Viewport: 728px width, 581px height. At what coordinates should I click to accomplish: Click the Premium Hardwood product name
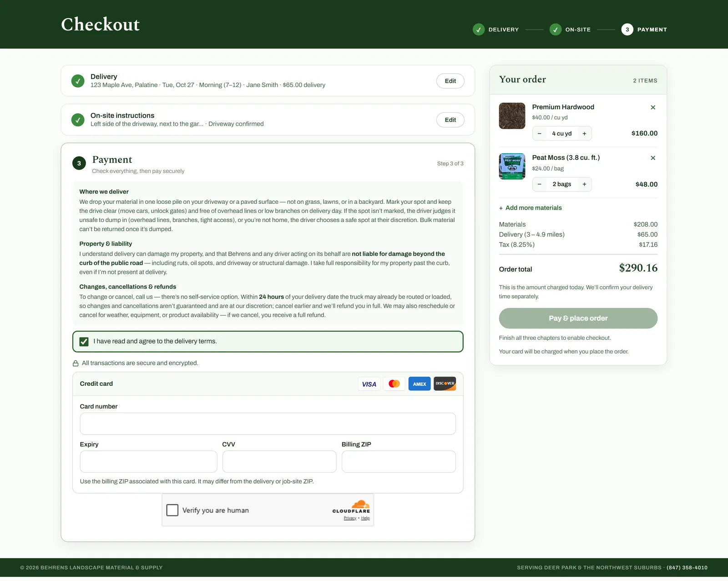[x=563, y=107]
